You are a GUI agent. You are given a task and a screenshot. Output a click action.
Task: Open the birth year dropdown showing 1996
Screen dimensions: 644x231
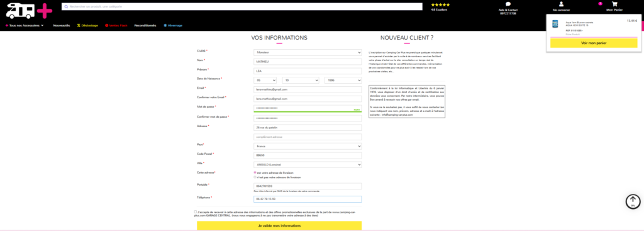click(x=343, y=81)
